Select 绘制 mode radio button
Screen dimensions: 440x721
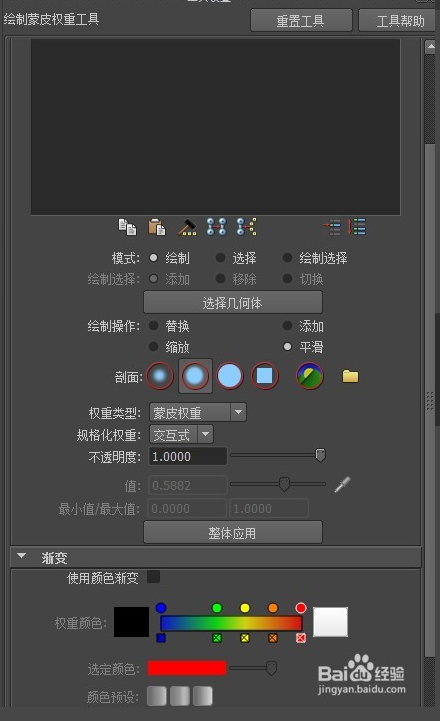(154, 258)
